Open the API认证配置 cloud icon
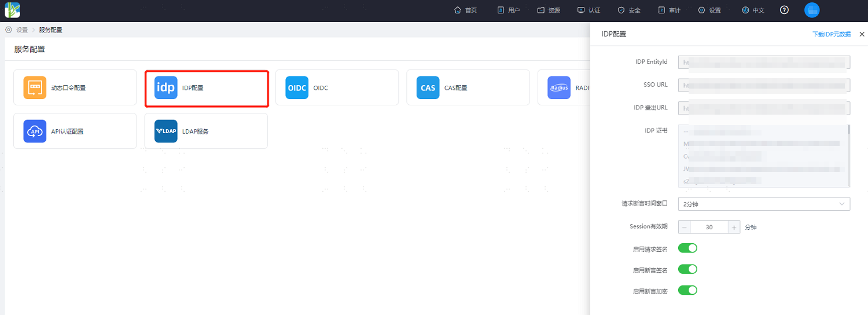868x315 pixels. 35,131
